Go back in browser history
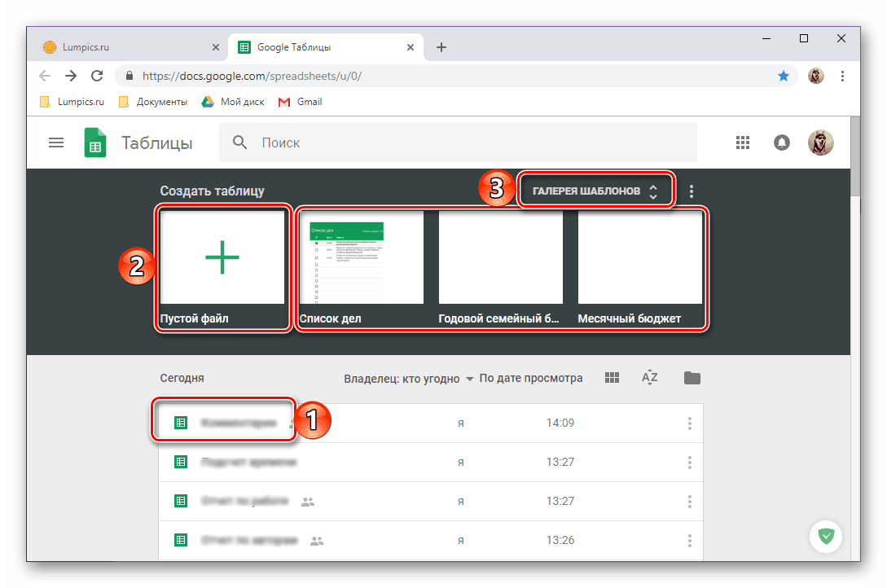Image resolution: width=887 pixels, height=588 pixels. pos(45,76)
